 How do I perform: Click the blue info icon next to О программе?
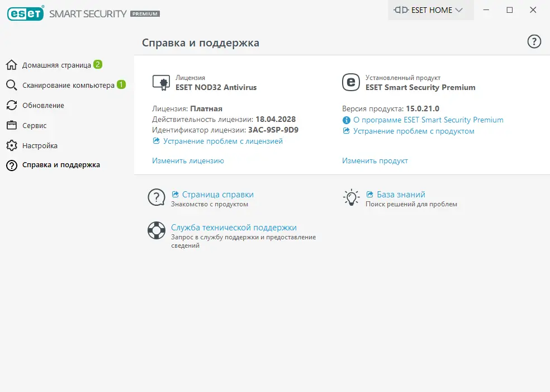(347, 120)
